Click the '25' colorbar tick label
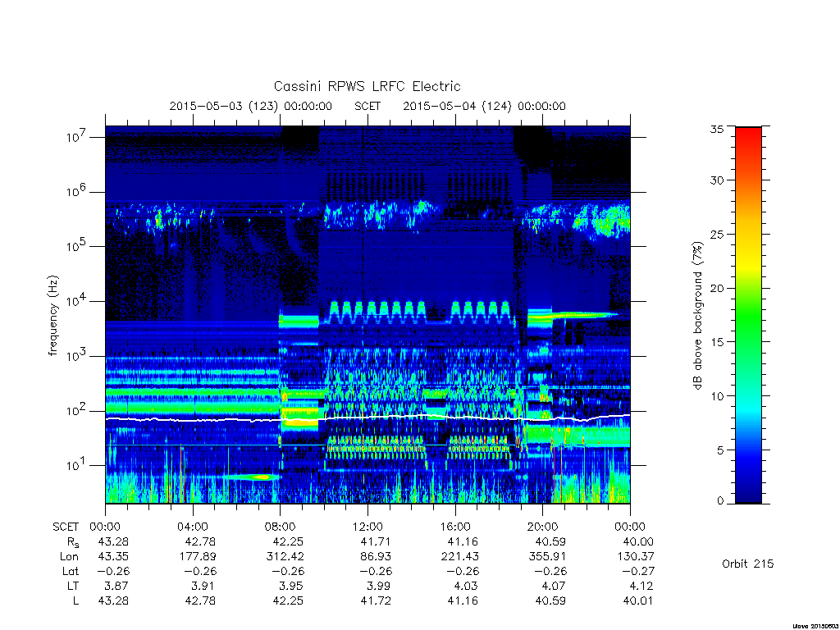 point(717,234)
